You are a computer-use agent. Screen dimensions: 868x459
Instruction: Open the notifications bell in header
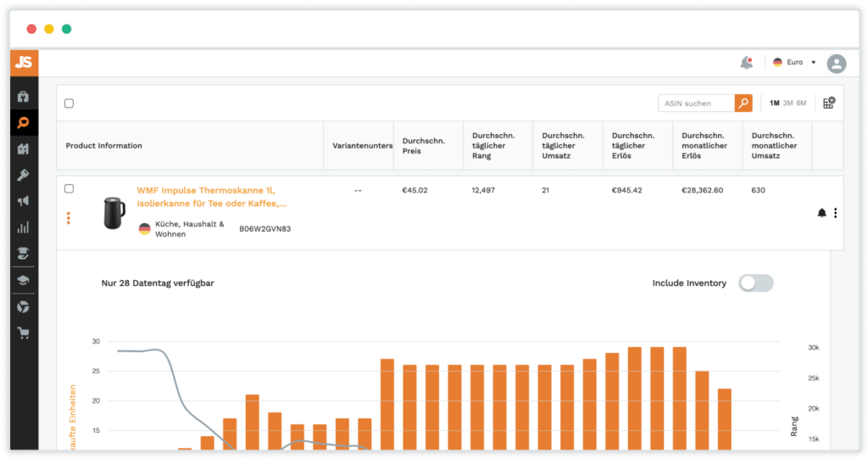[747, 63]
